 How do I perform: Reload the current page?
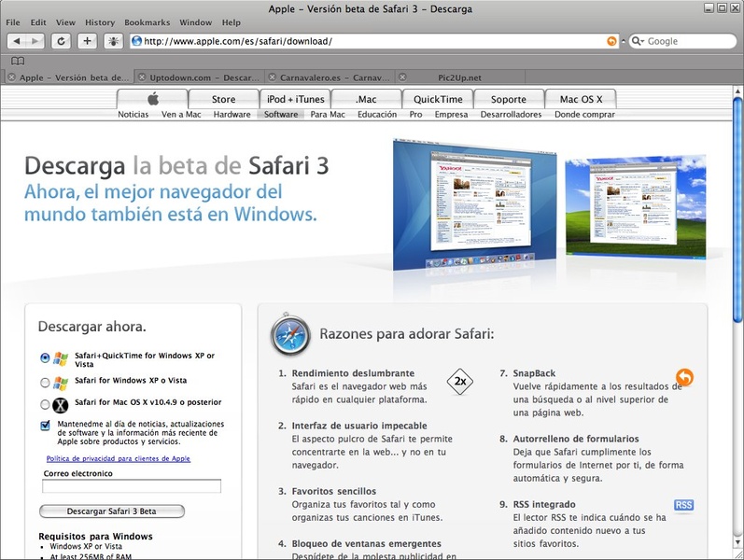point(62,41)
